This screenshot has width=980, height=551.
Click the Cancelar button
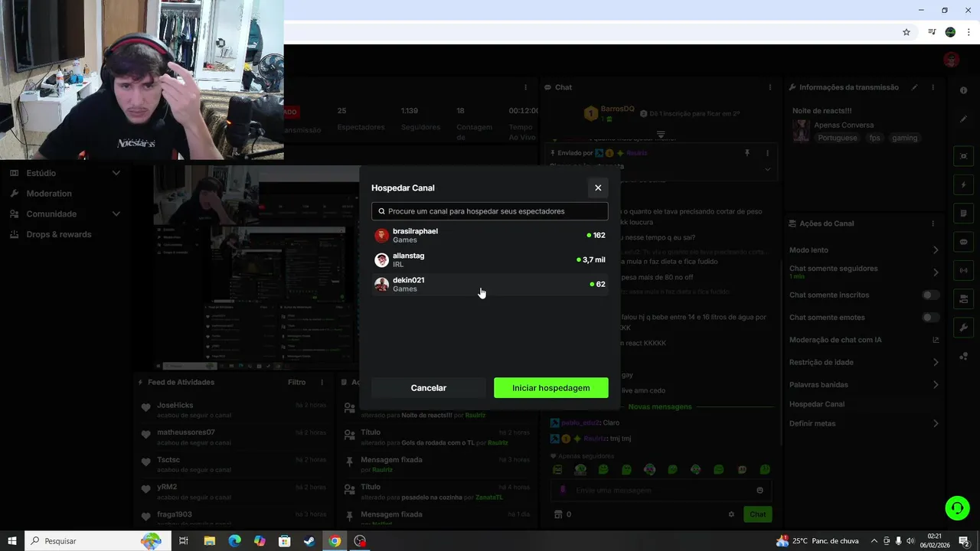click(429, 388)
